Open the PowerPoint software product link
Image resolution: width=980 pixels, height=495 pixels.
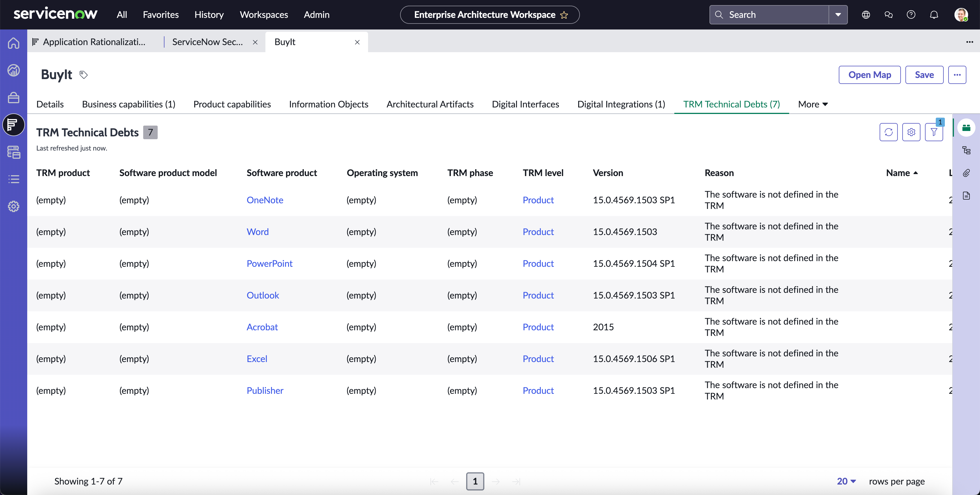point(269,264)
